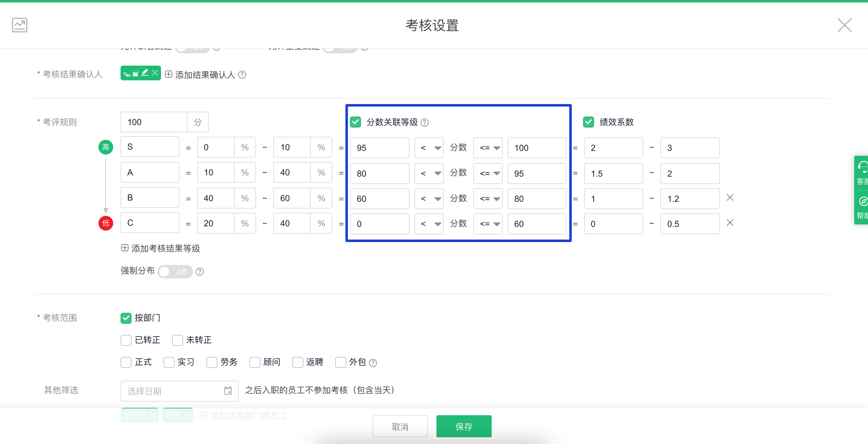Delete the B grade row
868x444 pixels.
(730, 198)
